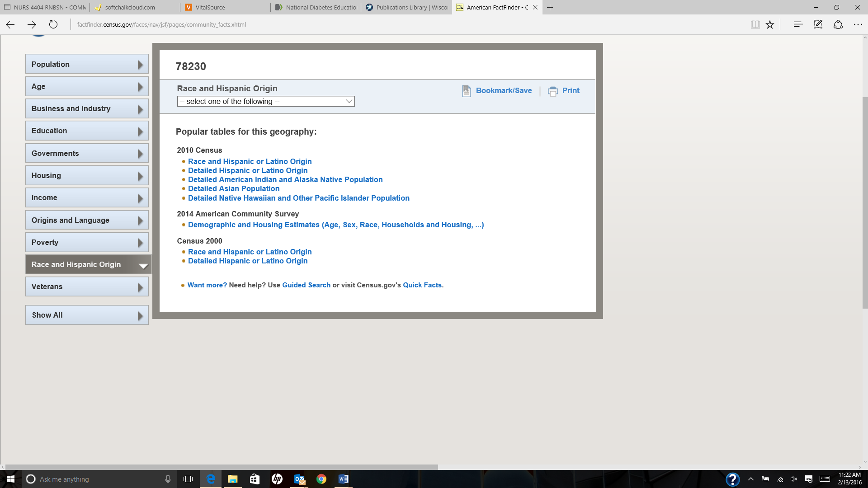Open the Edge Hub icon
This screenshot has height=488, width=868.
[798, 24]
